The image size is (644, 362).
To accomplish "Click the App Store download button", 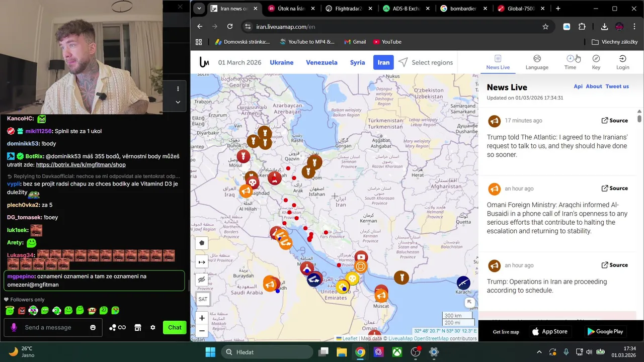I will [x=550, y=331].
